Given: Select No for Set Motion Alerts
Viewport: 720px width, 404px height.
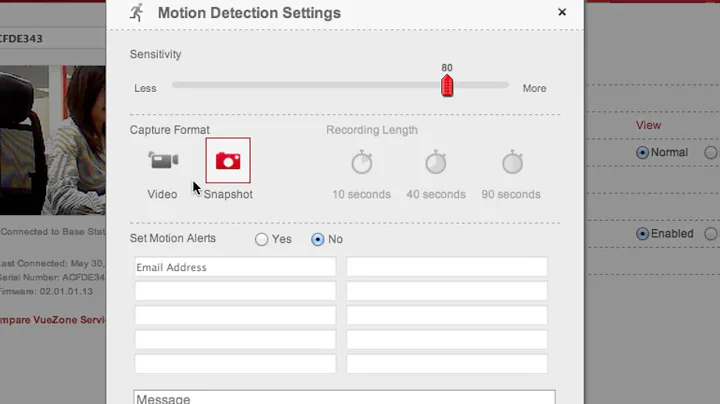Looking at the screenshot, I should click(318, 239).
